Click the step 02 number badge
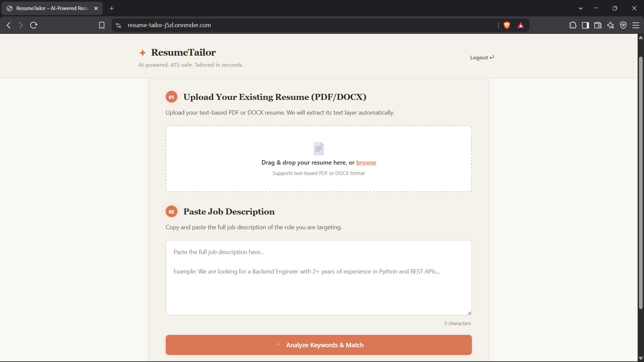This screenshot has height=362, width=644. [x=171, y=212]
